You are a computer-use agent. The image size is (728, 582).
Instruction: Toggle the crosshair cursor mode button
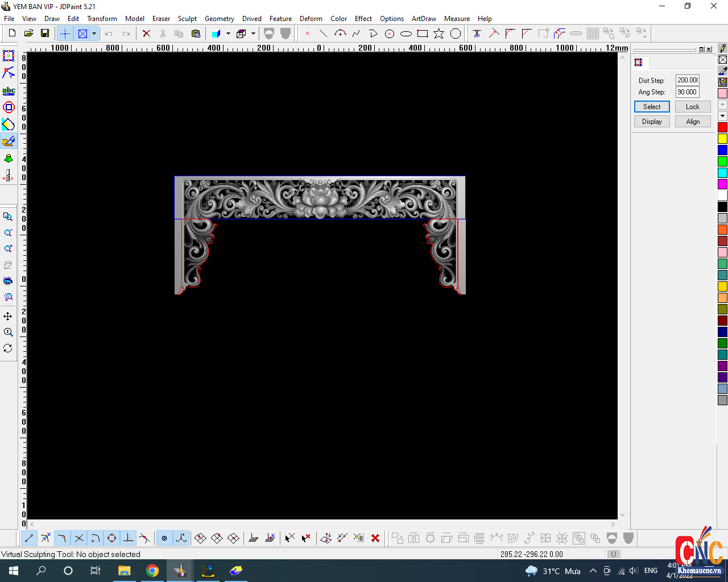tap(65, 34)
